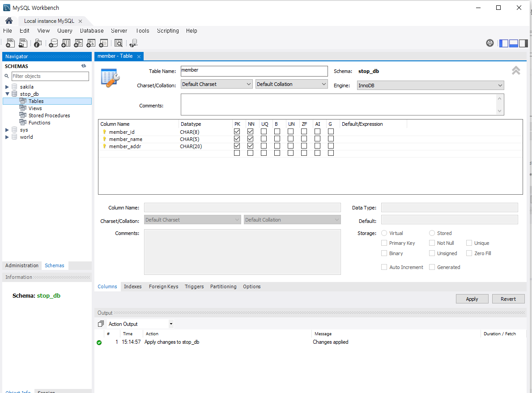The height and width of the screenshot is (393, 532).
Task: Create a new view icon
Action: (x=78, y=43)
